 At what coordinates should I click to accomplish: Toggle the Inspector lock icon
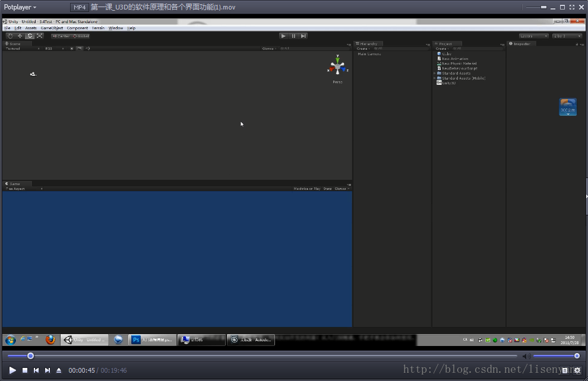click(577, 44)
